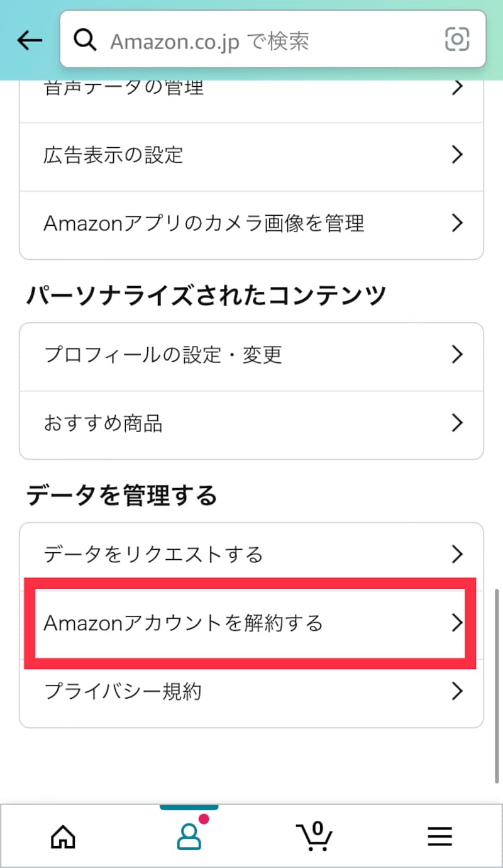503x868 pixels.
Task: Go to Home tab icon
Action: pyautogui.click(x=63, y=836)
